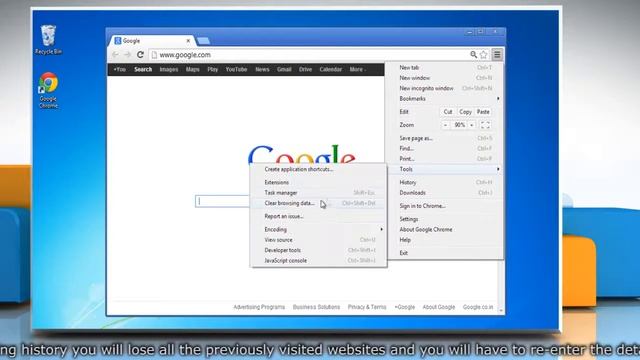Open History from the Chrome menu
The image size is (640, 360).
click(445, 182)
